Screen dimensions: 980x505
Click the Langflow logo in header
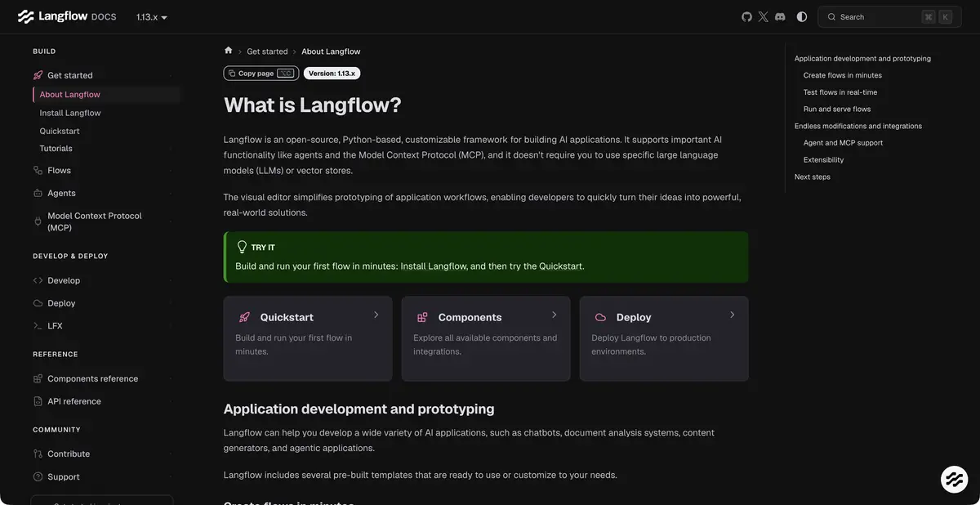tap(67, 16)
